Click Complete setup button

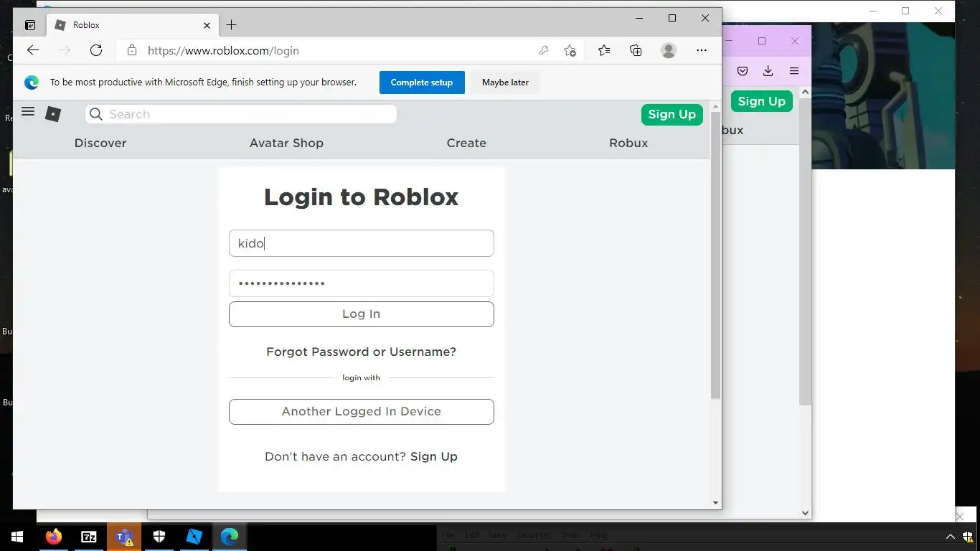pos(422,83)
